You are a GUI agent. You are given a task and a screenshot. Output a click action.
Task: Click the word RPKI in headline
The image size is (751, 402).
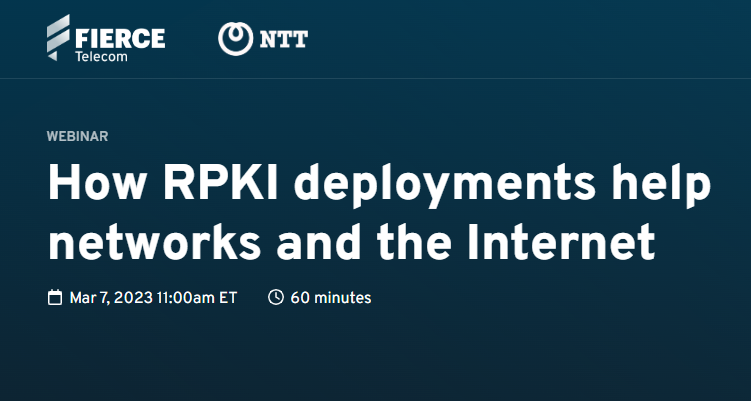[x=216, y=187]
